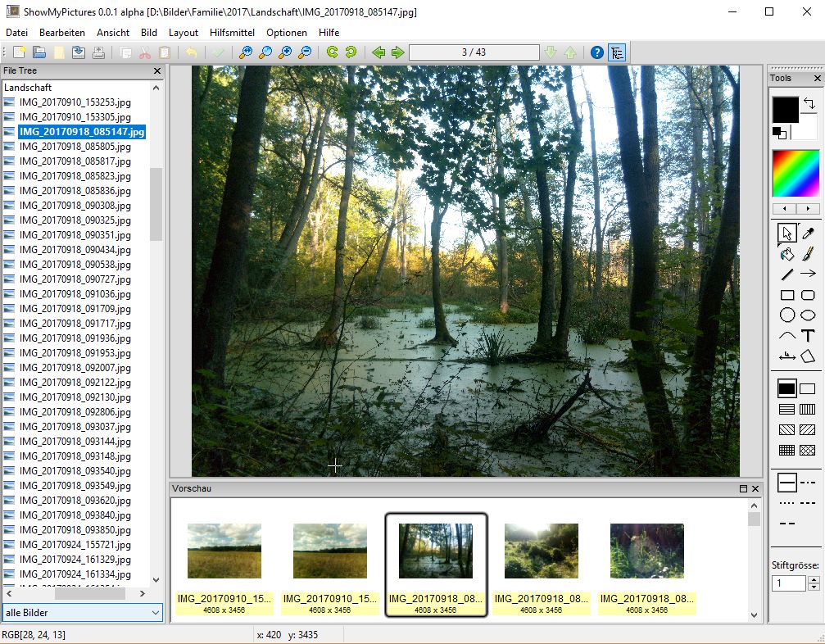Select the eyedropper color picker tool

(x=808, y=234)
